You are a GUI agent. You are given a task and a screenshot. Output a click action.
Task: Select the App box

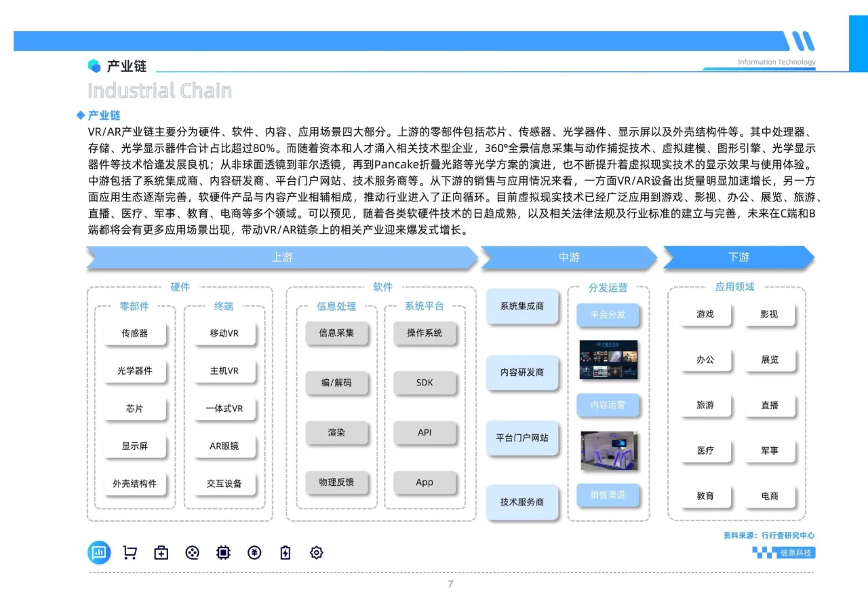pyautogui.click(x=425, y=482)
